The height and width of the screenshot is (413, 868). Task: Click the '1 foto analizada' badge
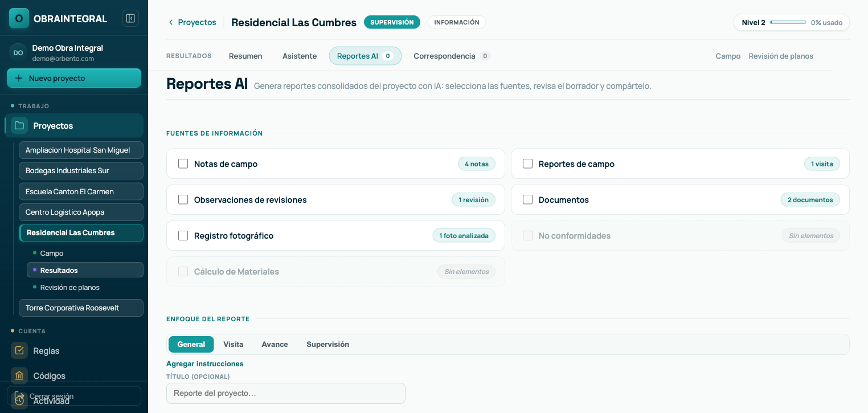tap(464, 235)
